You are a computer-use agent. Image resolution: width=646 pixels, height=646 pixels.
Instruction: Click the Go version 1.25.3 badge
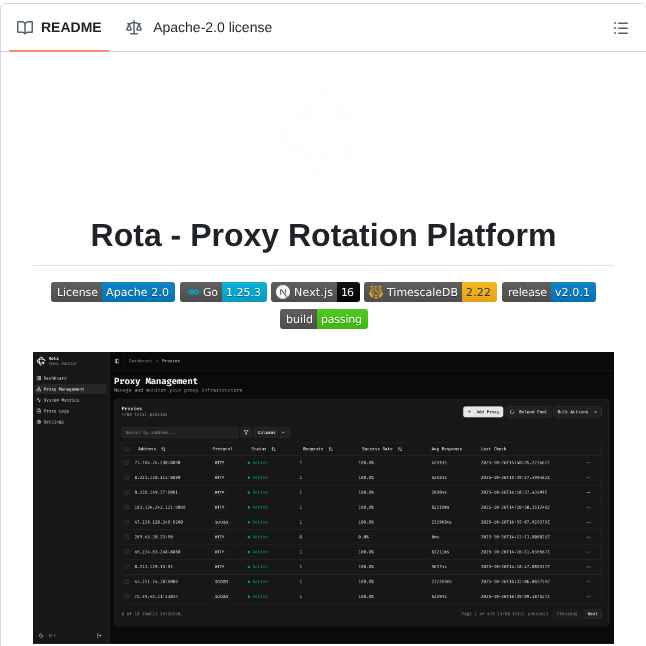tap(223, 292)
